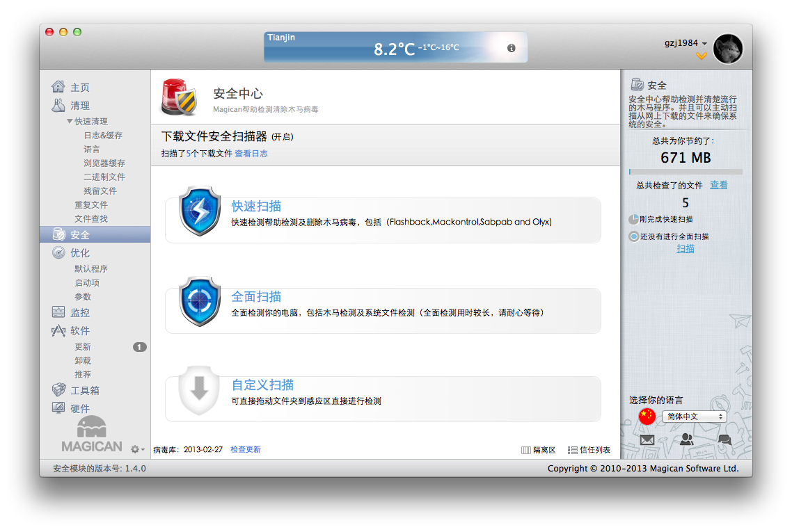The image size is (792, 532).
Task: Click the full scan status circle indicator
Action: pyautogui.click(x=634, y=236)
